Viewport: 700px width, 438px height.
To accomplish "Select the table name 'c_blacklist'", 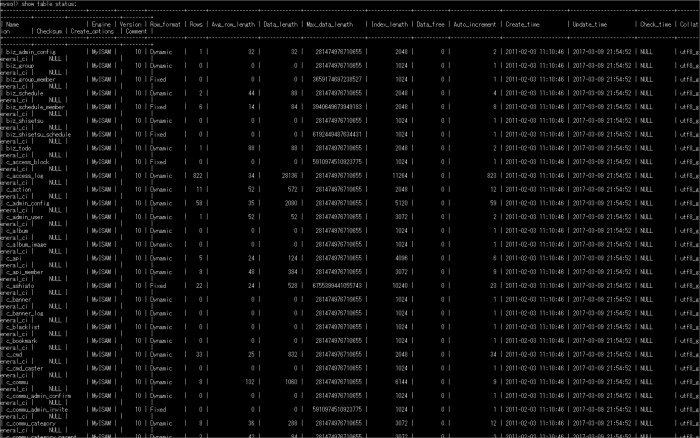I will pyautogui.click(x=23, y=327).
